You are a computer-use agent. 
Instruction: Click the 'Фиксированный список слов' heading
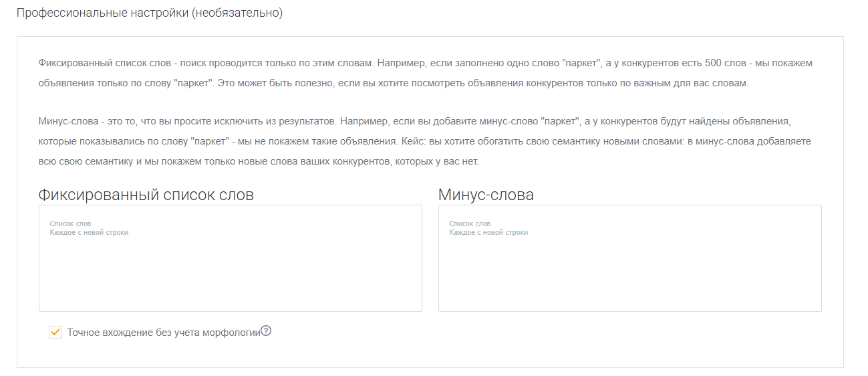pyautogui.click(x=146, y=195)
